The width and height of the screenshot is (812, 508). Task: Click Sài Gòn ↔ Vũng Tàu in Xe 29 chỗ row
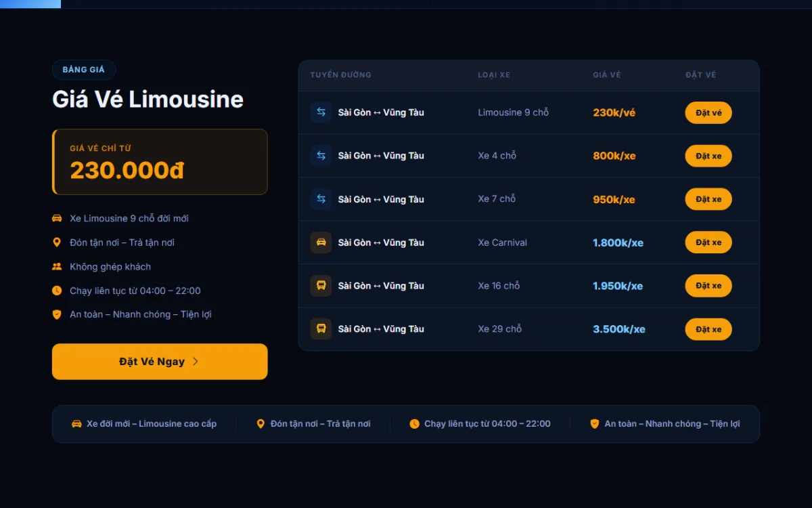pyautogui.click(x=381, y=329)
